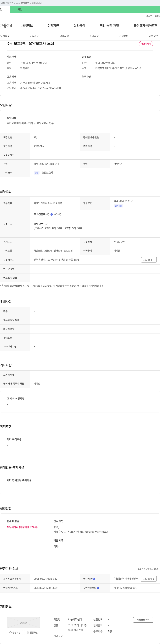160x644 pixels.
Task: Click the duty text 주간보호센터 어르신케어 등
Action: (x=30, y=123)
